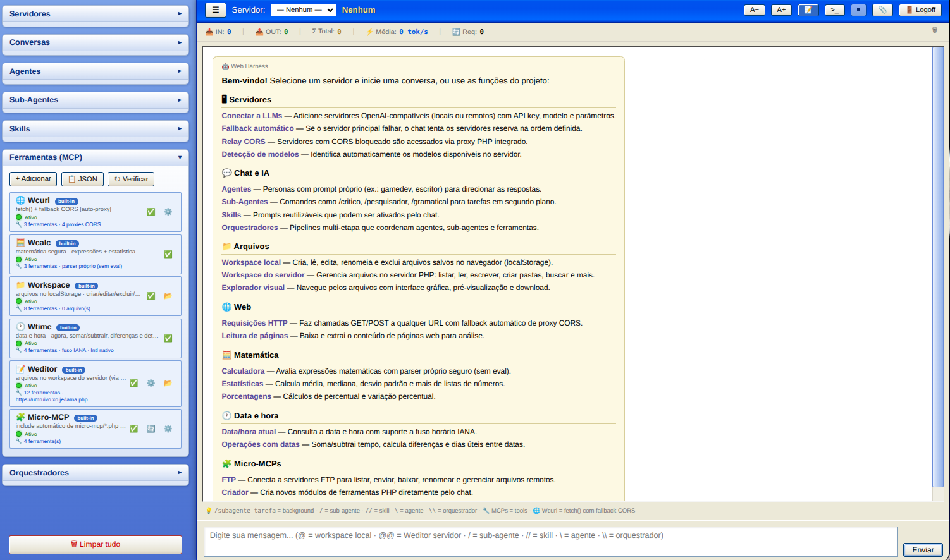The height and width of the screenshot is (560, 950).
Task: Click the stop square toolbar button
Action: [858, 10]
